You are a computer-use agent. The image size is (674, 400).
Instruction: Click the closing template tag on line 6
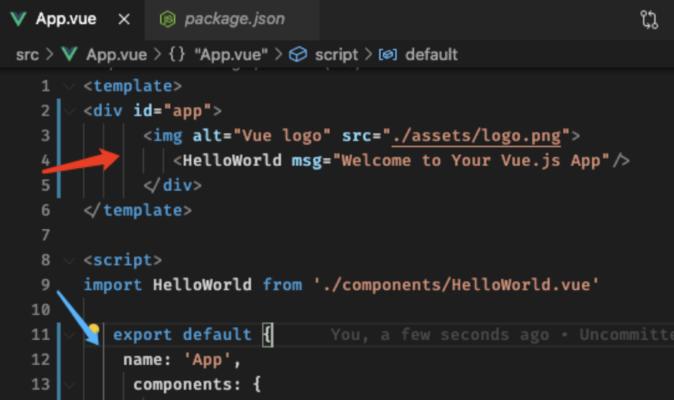point(138,210)
